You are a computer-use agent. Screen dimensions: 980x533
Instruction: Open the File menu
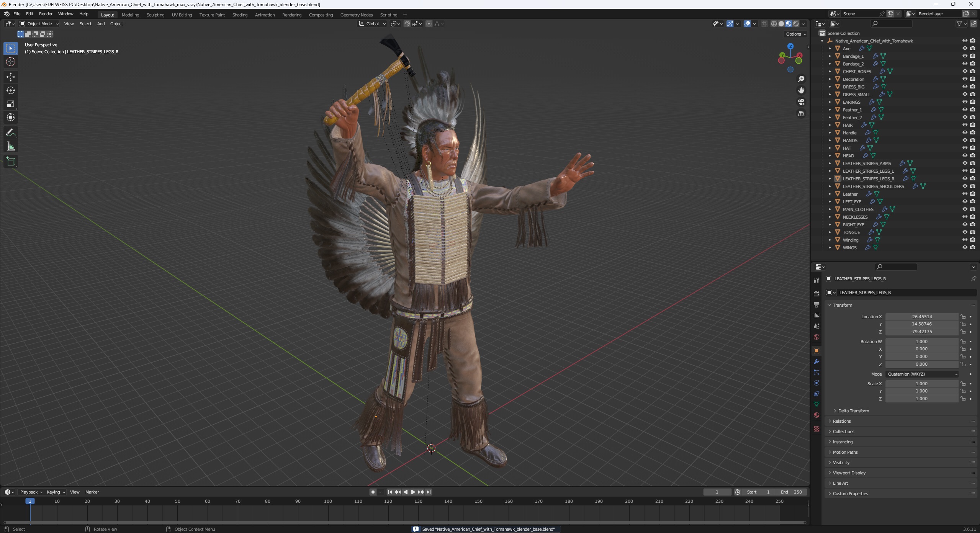point(17,14)
